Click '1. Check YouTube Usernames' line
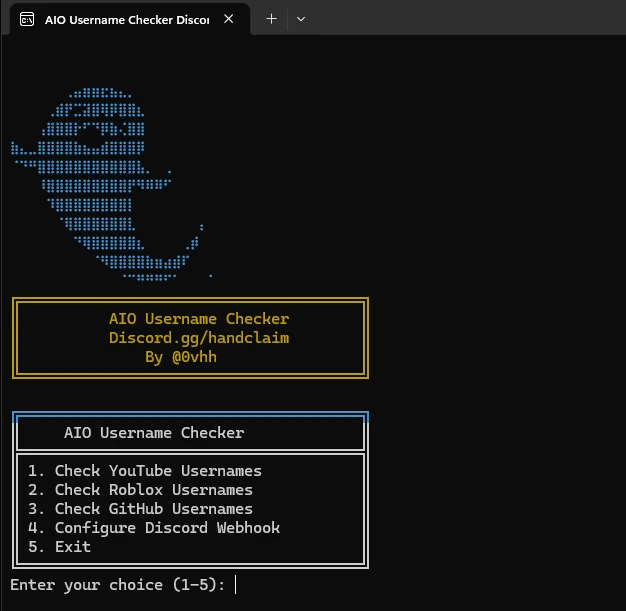The width and height of the screenshot is (626, 611). click(x=145, y=471)
